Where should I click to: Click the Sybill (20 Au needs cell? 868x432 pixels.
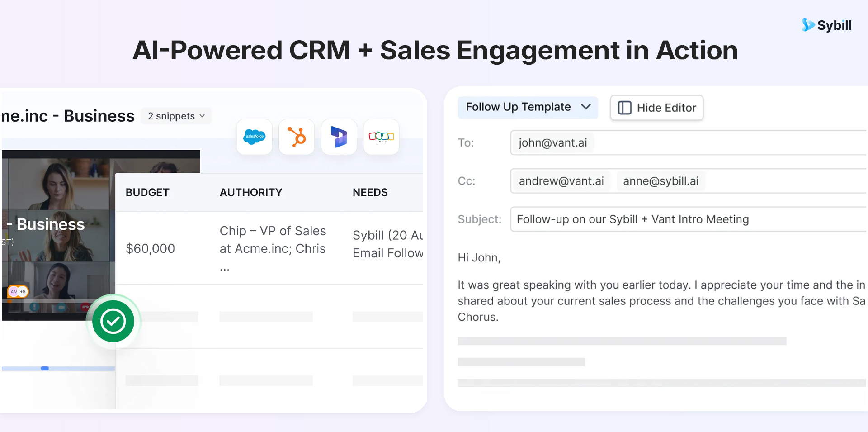point(388,244)
